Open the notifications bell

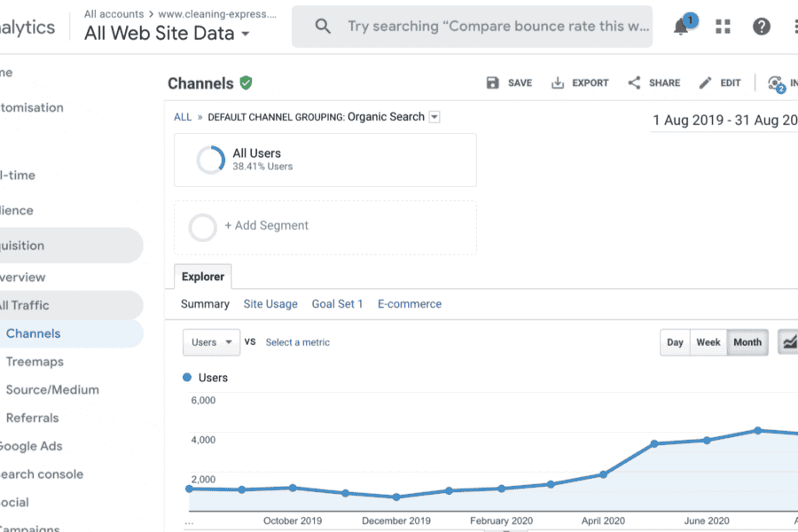coord(681,27)
